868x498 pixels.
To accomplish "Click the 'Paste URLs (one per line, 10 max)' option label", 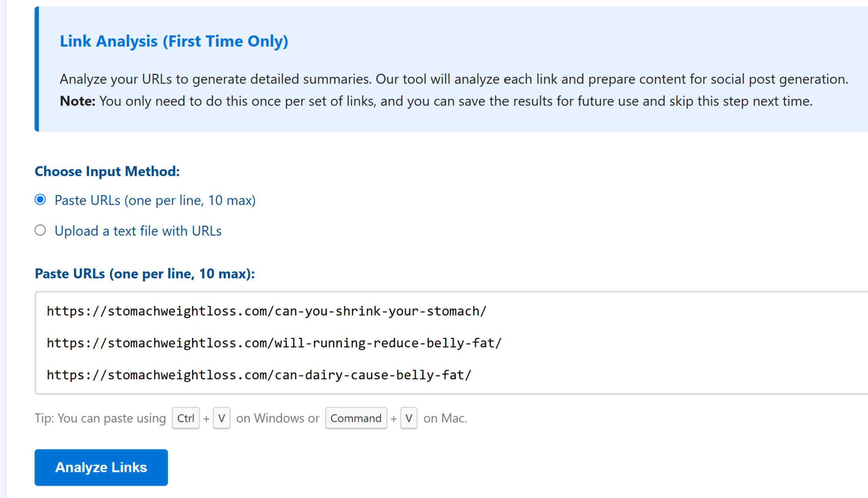I will point(155,200).
